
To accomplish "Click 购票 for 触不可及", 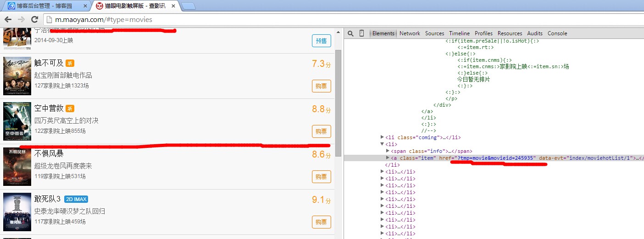I will click(322, 86).
